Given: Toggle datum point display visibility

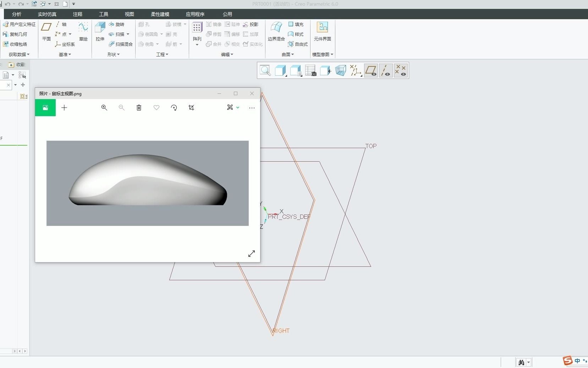Looking at the screenshot, I should (x=401, y=70).
